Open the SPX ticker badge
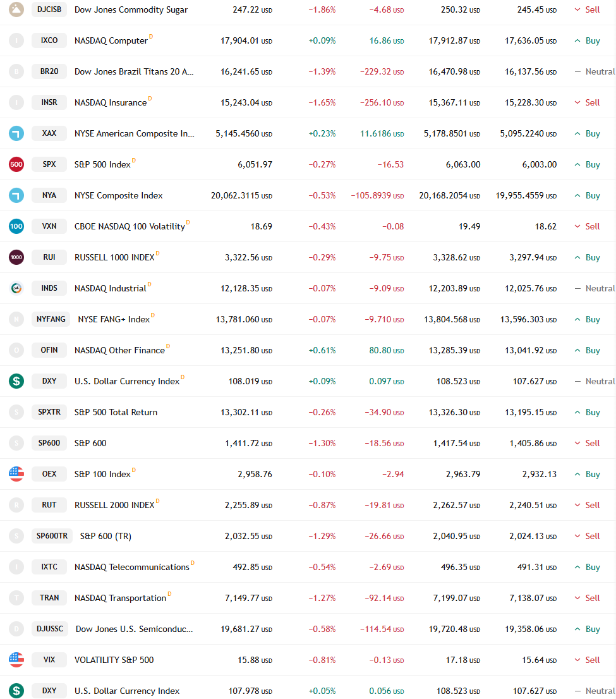616x699 pixels. pyautogui.click(x=49, y=164)
